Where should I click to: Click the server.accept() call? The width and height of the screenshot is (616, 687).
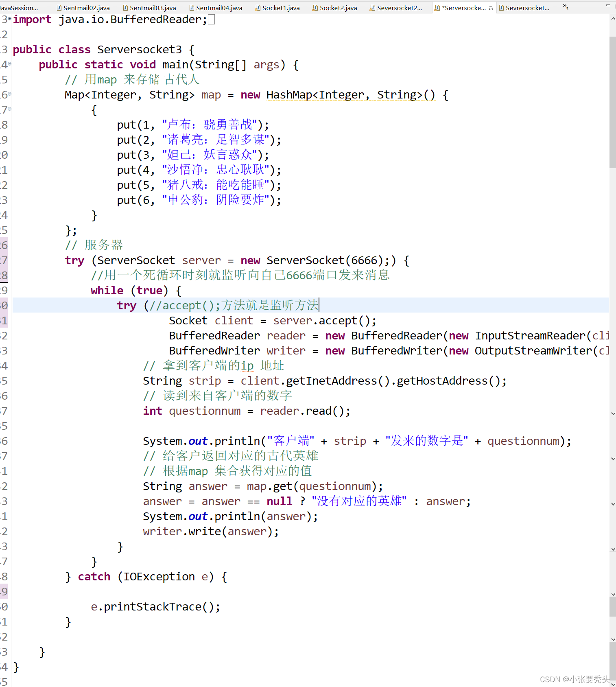321,321
